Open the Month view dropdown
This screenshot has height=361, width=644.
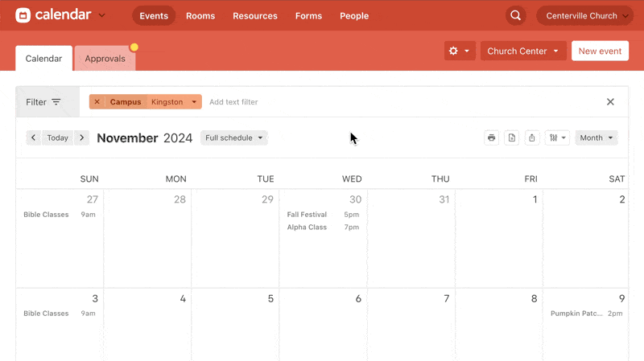[x=597, y=137]
